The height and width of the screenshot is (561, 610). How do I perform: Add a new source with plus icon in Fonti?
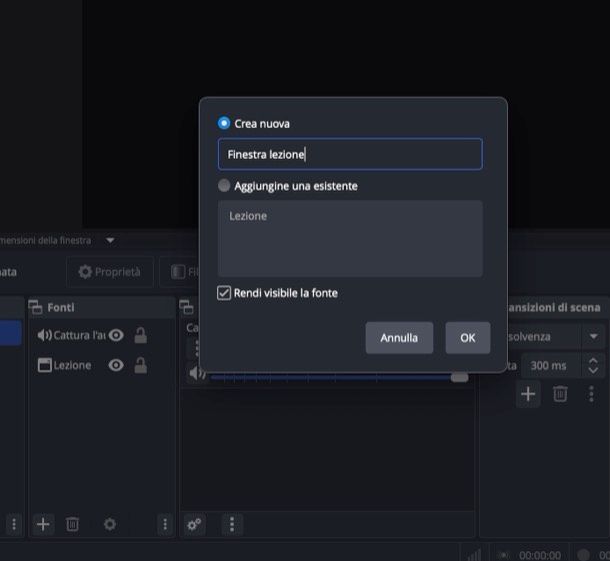(x=43, y=524)
